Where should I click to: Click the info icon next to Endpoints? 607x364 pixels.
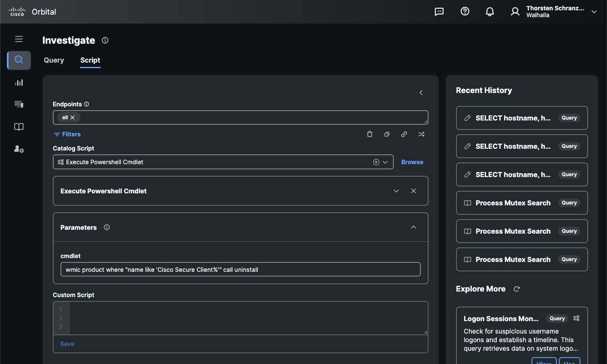(87, 104)
